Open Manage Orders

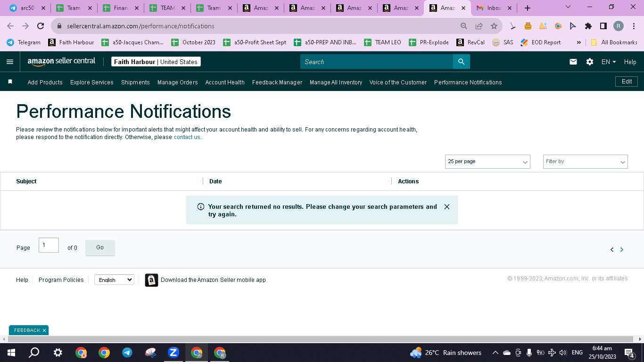pyautogui.click(x=178, y=82)
